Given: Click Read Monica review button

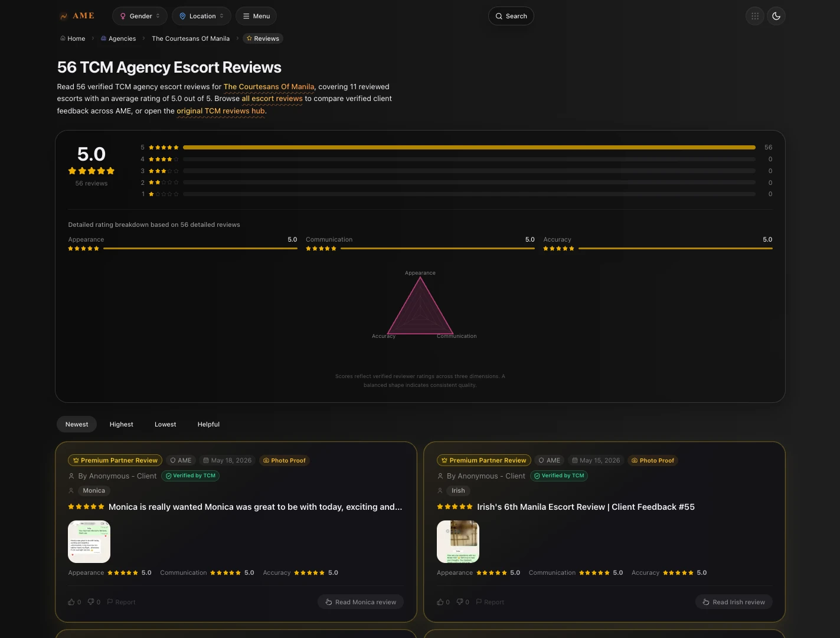Looking at the screenshot, I should (x=361, y=602).
